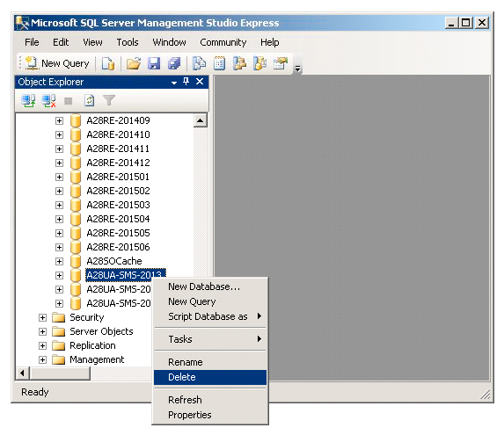Expand the Server Objects folder
The image size is (504, 435).
click(x=42, y=331)
